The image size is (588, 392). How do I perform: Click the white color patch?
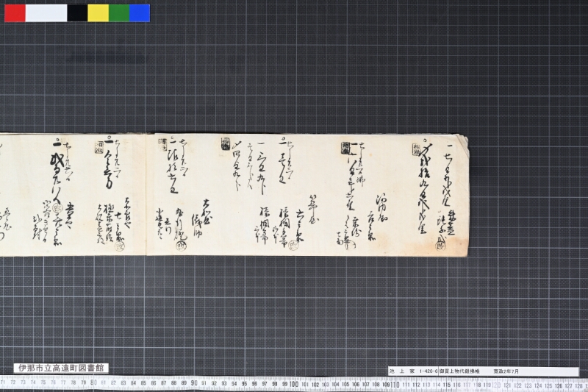(x=46, y=13)
